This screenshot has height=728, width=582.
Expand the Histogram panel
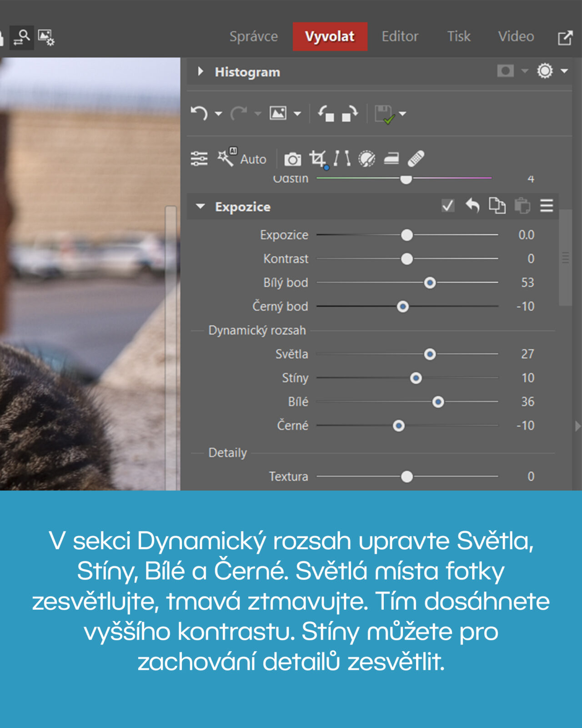(201, 71)
